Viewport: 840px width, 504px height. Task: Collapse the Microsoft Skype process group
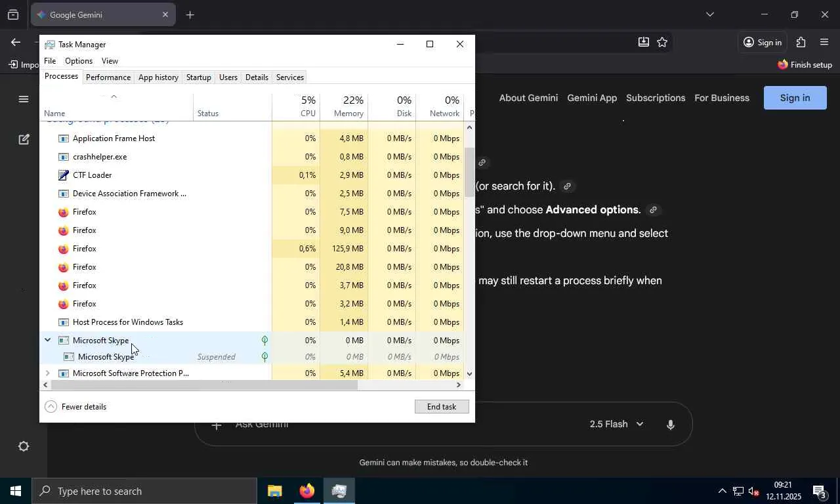tap(47, 340)
